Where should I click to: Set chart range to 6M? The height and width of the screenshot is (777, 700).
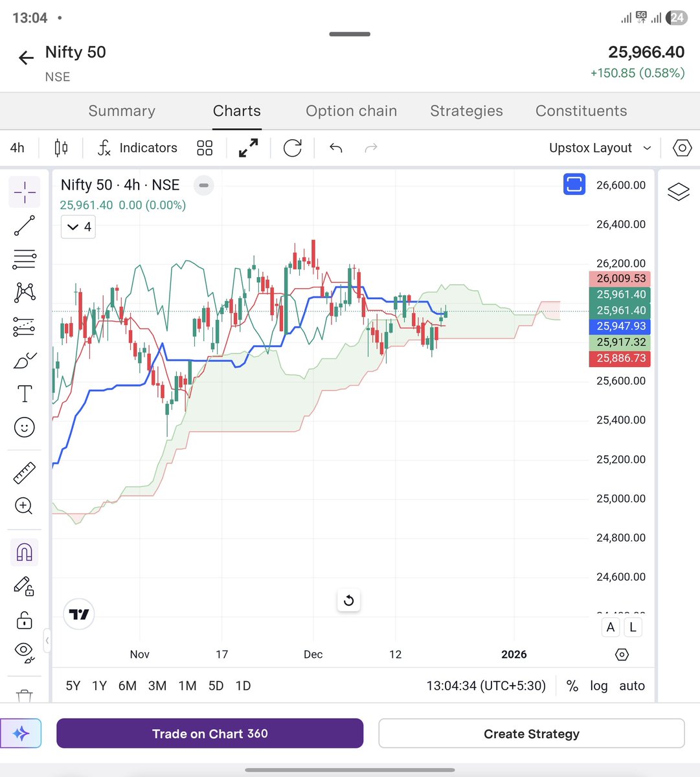128,686
